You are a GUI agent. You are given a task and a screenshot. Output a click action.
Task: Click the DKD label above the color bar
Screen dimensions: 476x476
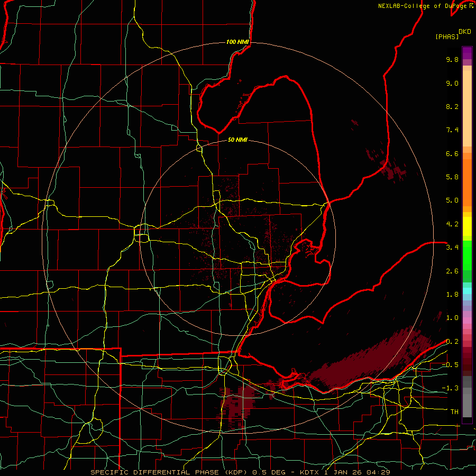coord(465,32)
